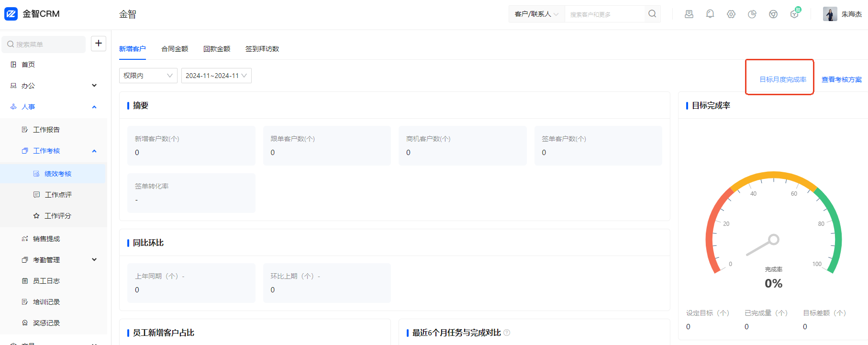This screenshot has height=345, width=868.
Task: Click the 销售提成 icon in sidebar
Action: (25, 239)
